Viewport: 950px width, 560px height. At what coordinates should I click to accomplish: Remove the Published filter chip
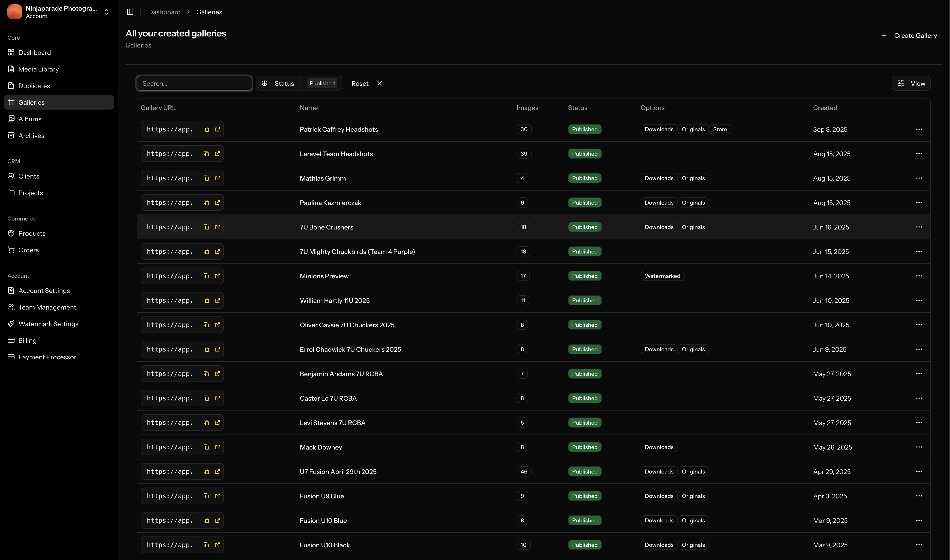pos(322,83)
